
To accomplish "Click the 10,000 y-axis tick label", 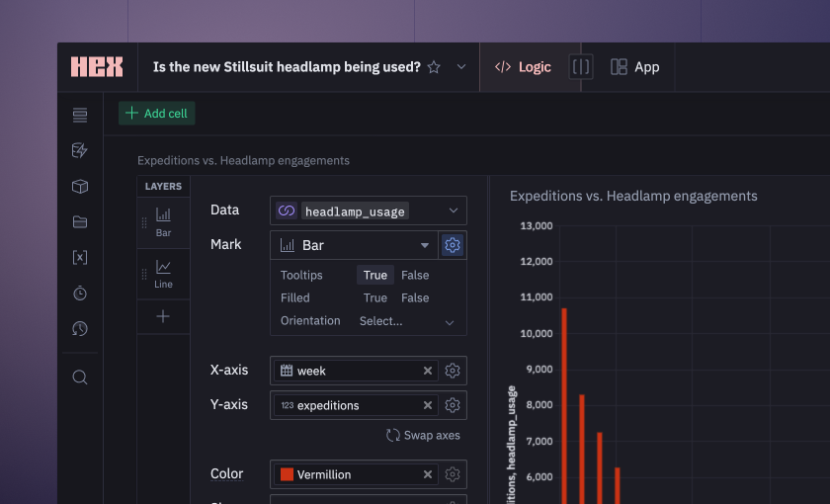I will point(537,334).
